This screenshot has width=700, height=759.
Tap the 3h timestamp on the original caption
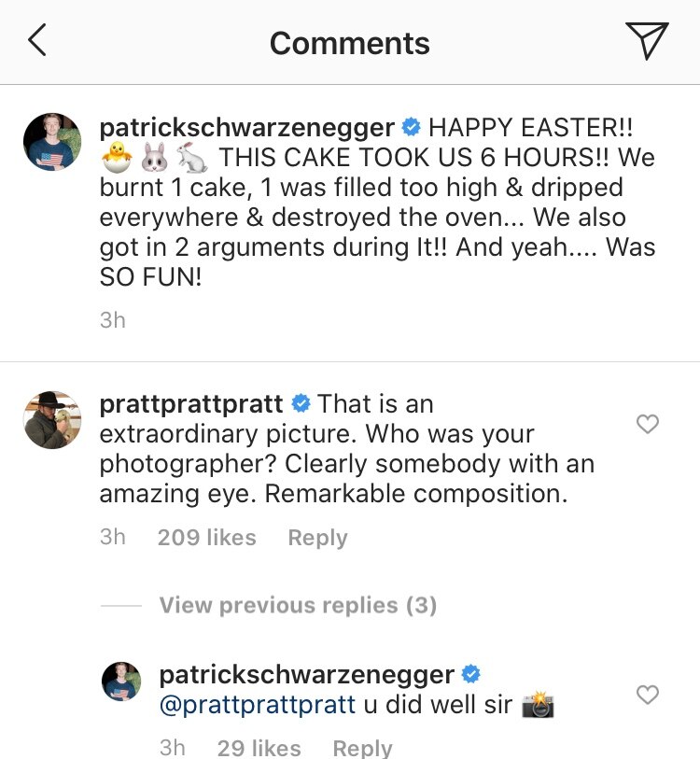(114, 318)
